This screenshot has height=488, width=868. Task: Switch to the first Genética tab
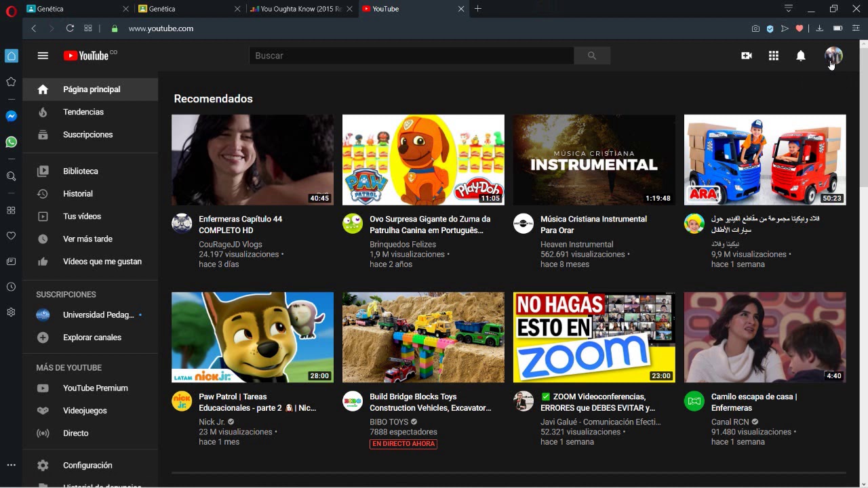point(78,9)
